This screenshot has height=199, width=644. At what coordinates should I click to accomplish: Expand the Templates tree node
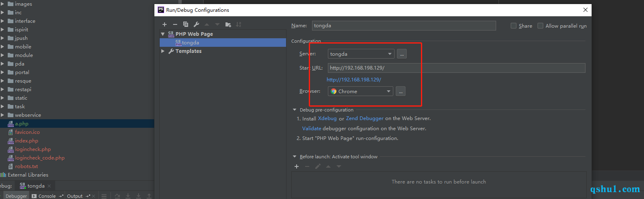click(163, 51)
